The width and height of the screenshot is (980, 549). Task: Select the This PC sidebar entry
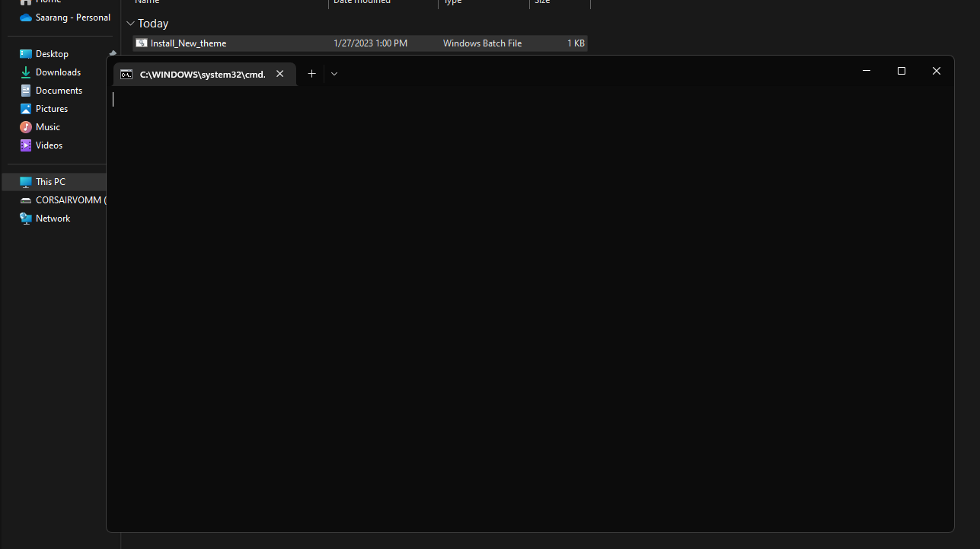point(49,181)
